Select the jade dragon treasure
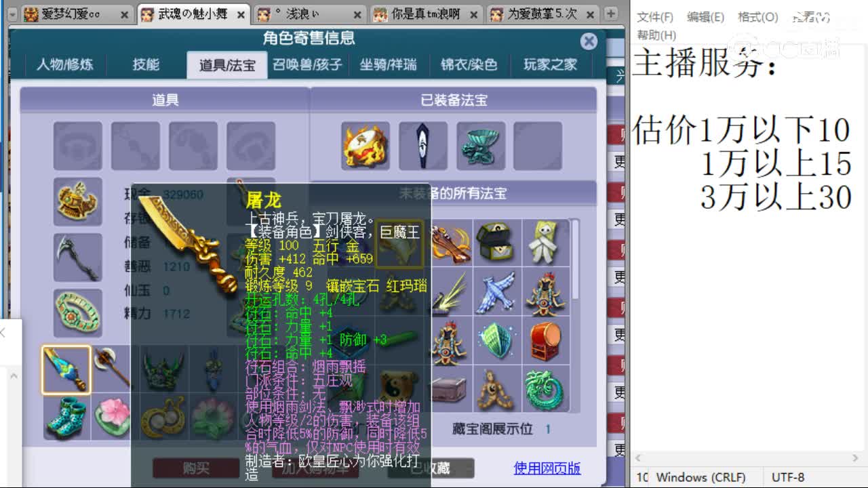The width and height of the screenshot is (868, 488). click(x=545, y=389)
